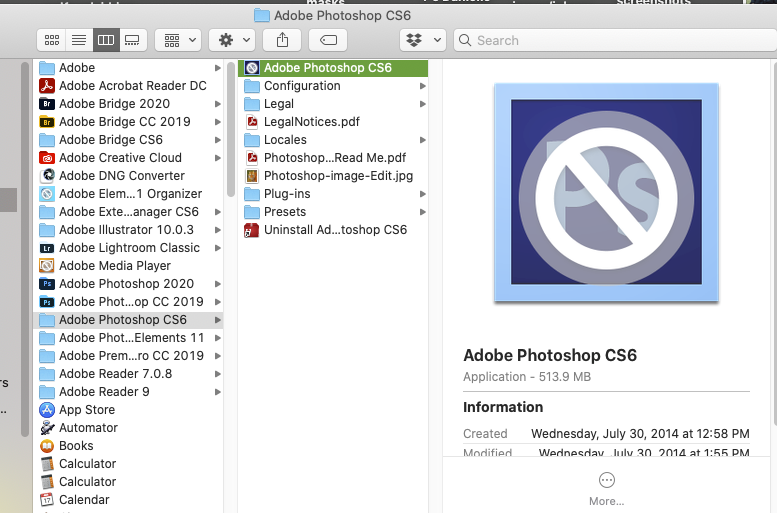Expand the Legal folder arrow

[x=423, y=104]
